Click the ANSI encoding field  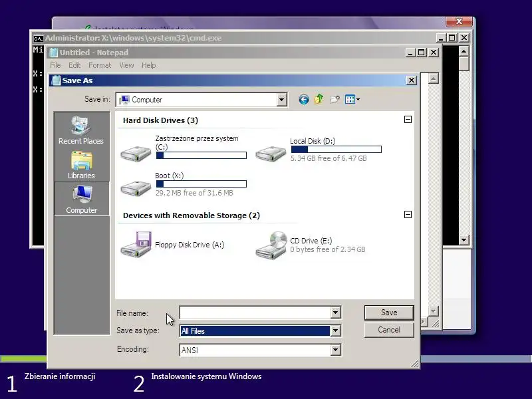coord(255,350)
